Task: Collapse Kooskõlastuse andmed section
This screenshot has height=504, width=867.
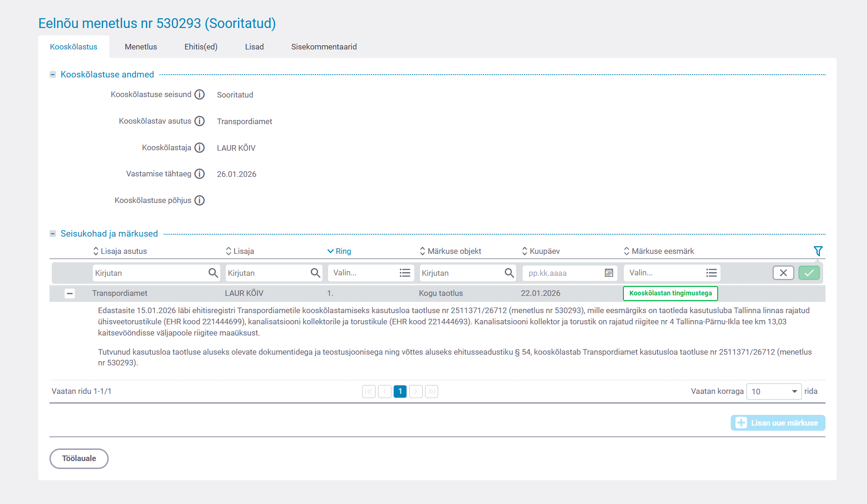Action: point(53,75)
